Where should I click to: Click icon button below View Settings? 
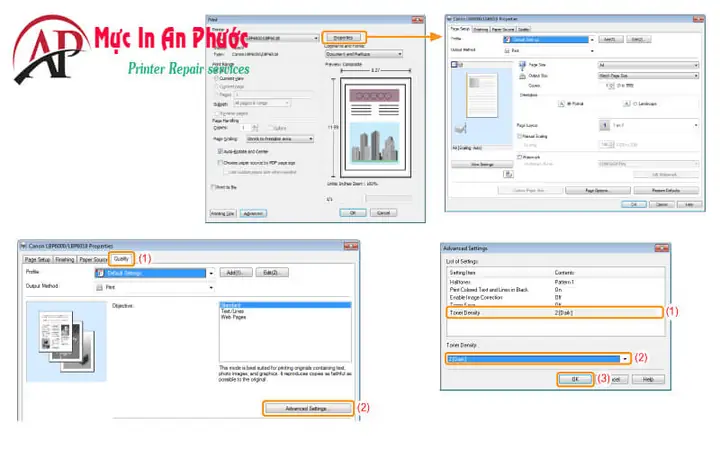pyautogui.click(x=508, y=174)
